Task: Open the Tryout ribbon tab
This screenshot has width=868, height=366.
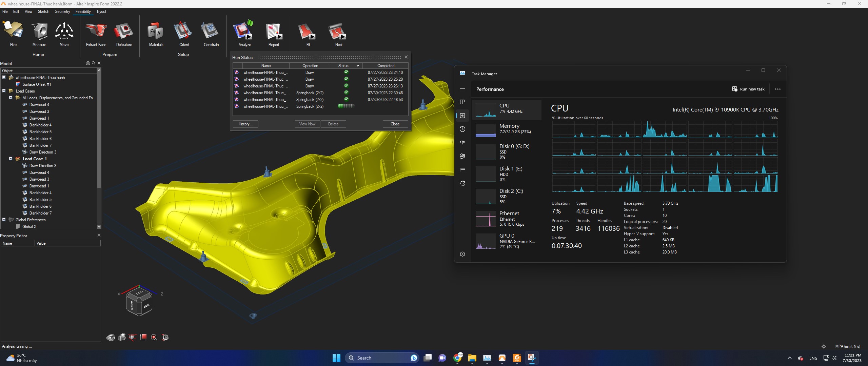Action: 101,12
